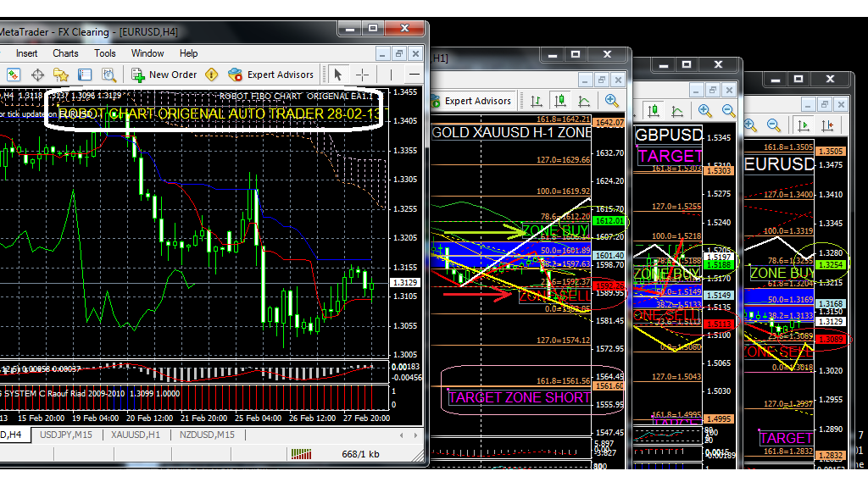Toggle Expert Advisors in the gold window
The image size is (868, 482).
tap(471, 102)
